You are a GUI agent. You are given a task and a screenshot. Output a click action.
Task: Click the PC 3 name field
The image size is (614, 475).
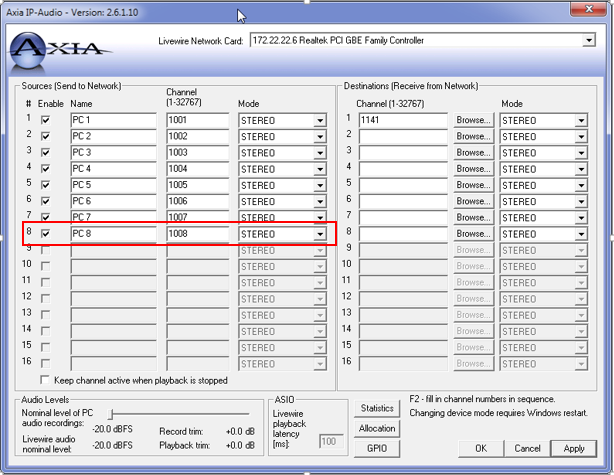(114, 153)
